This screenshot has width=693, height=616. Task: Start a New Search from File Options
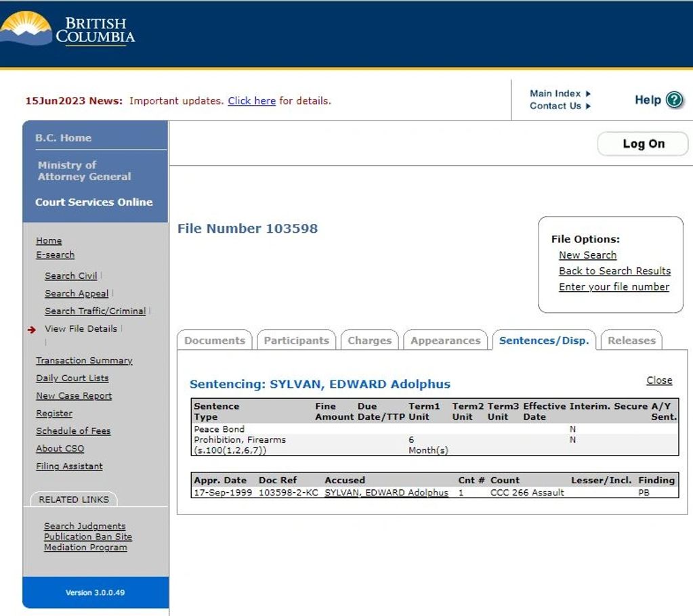click(587, 255)
